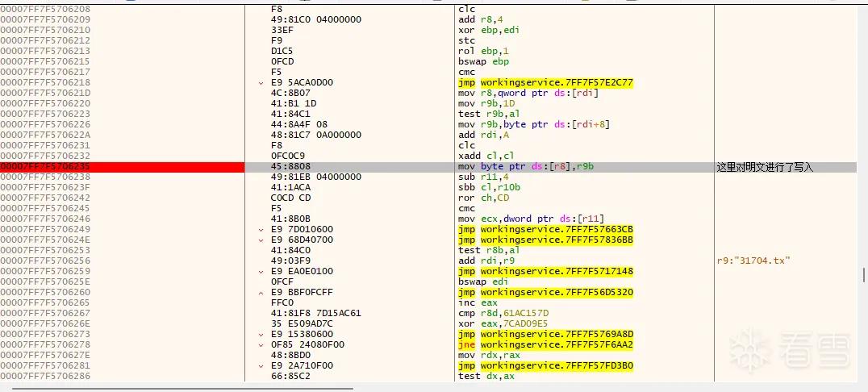Click the instruction 'mov r8,qword ptr ds:[rdi]'
This screenshot has height=392, width=868.
528,93
